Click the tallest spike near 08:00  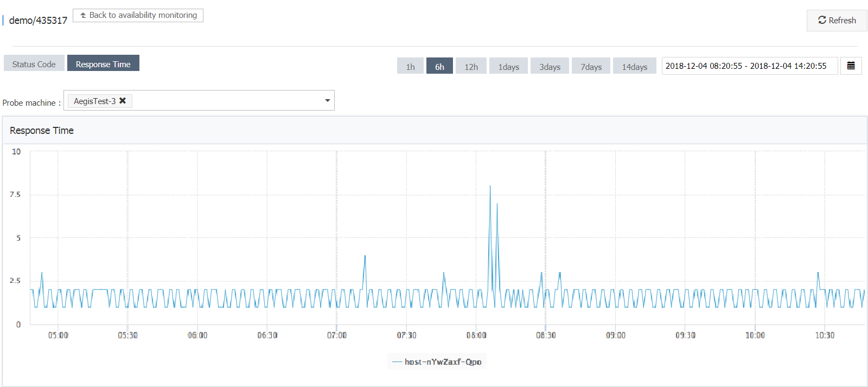(490, 186)
